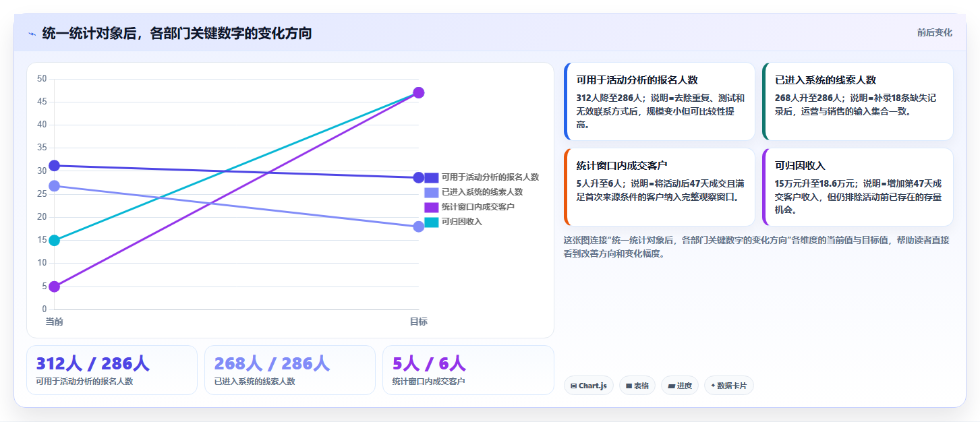Click the 可用于活动分析的报名人数 info card title
This screenshot has width=980, height=422.
(637, 80)
